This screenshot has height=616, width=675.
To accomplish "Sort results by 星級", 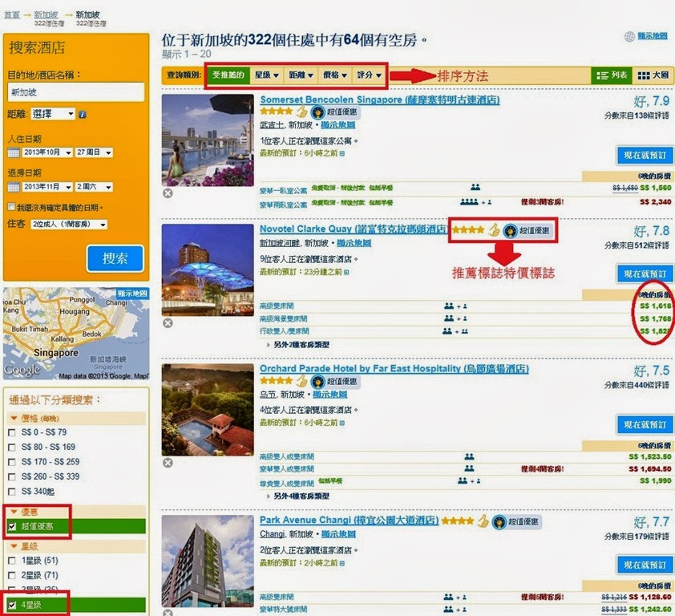I will [266, 75].
